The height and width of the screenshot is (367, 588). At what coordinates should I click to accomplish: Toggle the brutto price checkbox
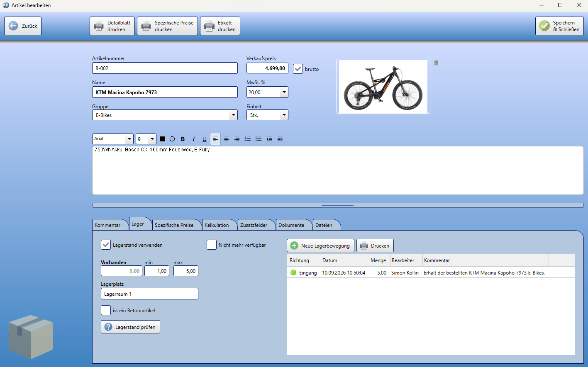(298, 69)
